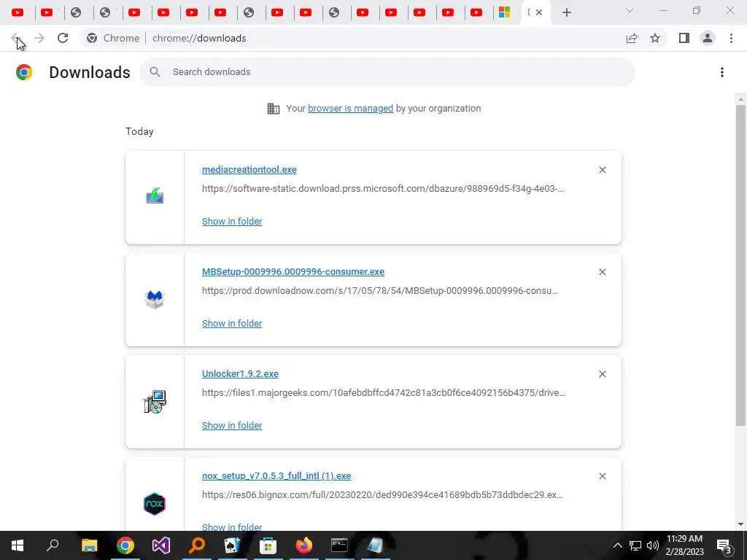Image resolution: width=747 pixels, height=560 pixels.
Task: Click the forward navigation arrow
Action: (x=39, y=38)
